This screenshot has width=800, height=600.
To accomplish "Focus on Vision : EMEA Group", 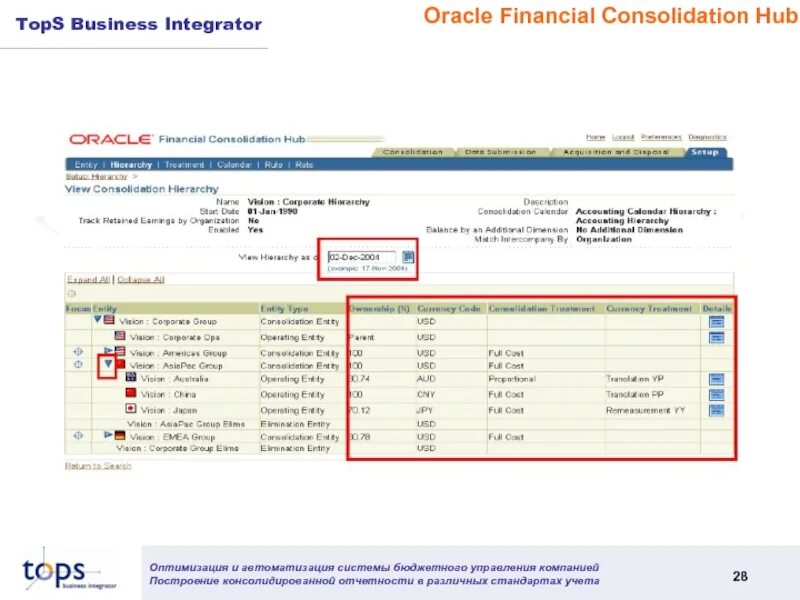I will (x=78, y=435).
